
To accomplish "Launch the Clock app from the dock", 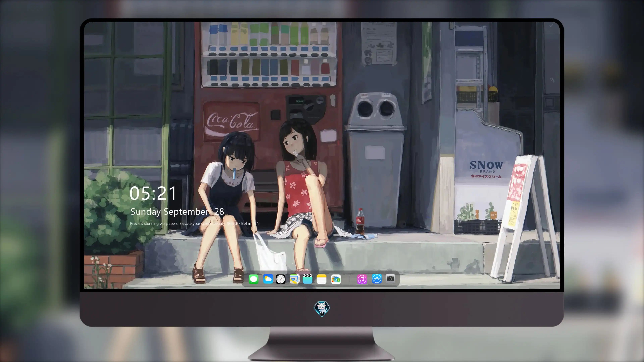I will coord(281,279).
